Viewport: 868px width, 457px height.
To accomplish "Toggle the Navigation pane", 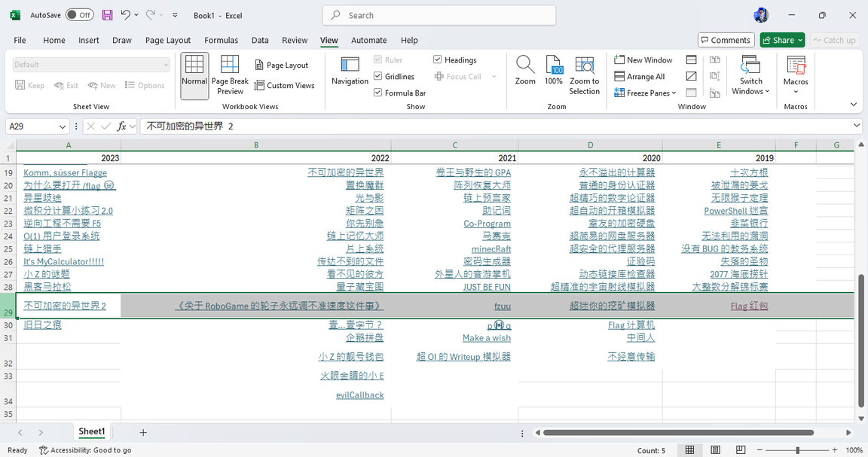I will (350, 71).
